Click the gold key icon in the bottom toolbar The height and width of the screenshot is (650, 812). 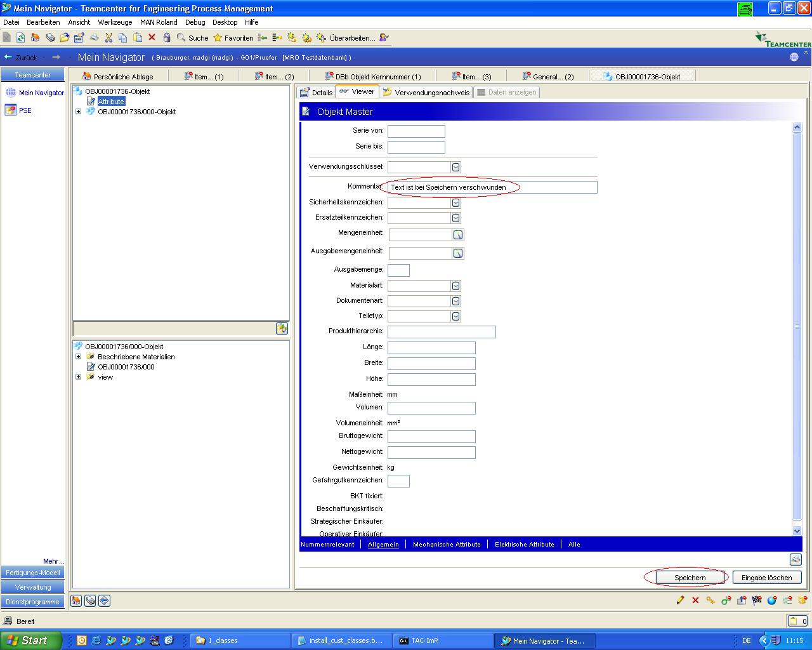710,600
